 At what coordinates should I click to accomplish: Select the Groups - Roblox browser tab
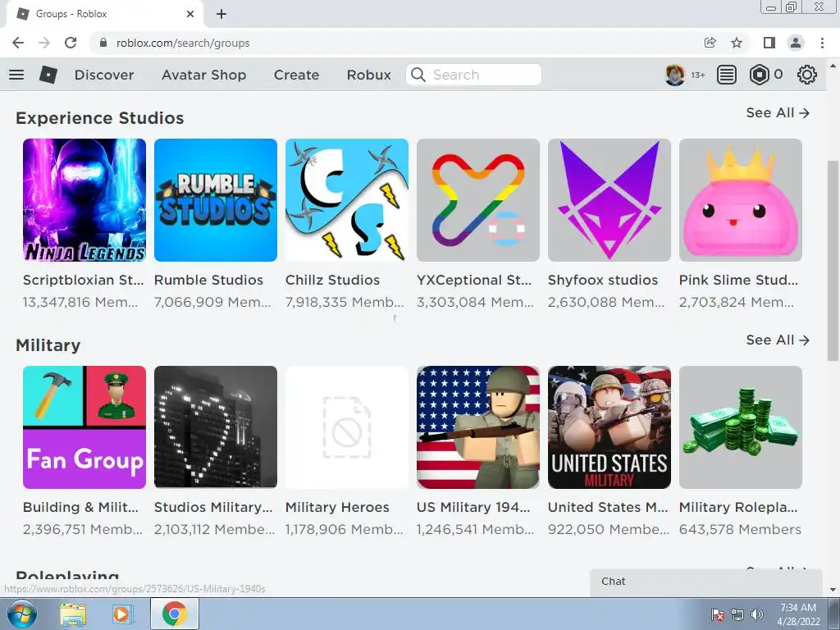[x=104, y=14]
